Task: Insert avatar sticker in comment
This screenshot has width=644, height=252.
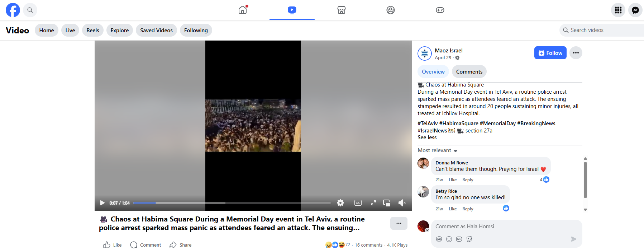Action: [439, 239]
